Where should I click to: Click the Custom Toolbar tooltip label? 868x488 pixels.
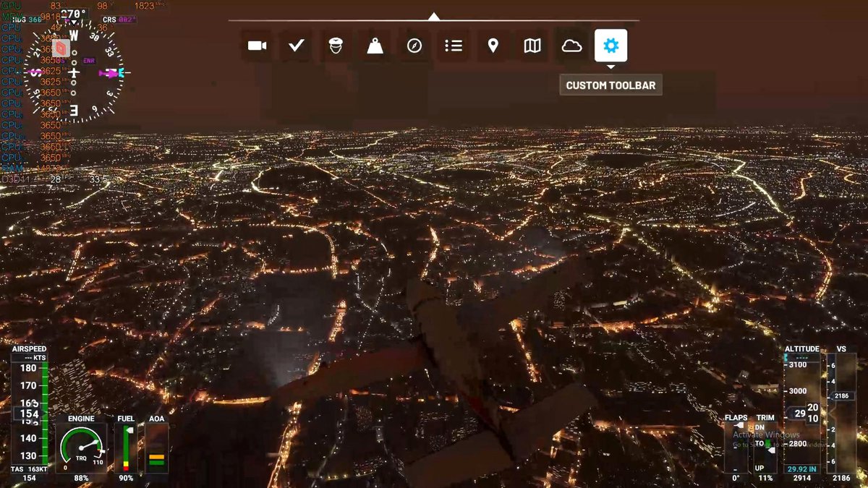pos(610,85)
